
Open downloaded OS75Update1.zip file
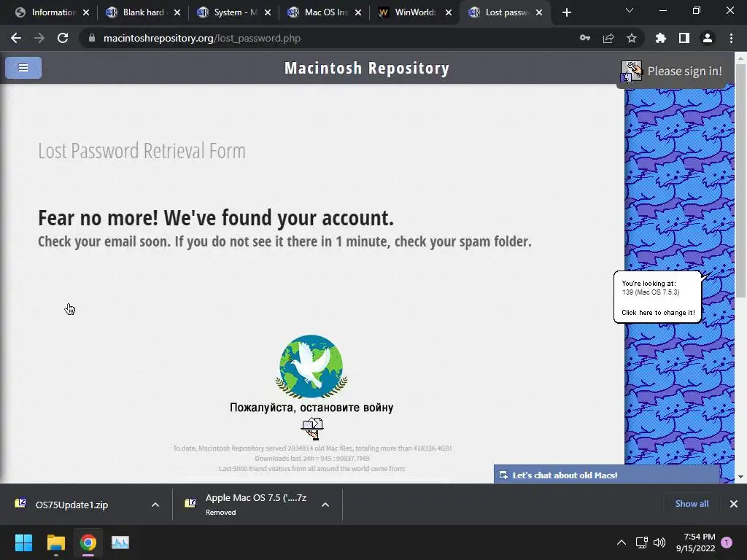(x=71, y=505)
